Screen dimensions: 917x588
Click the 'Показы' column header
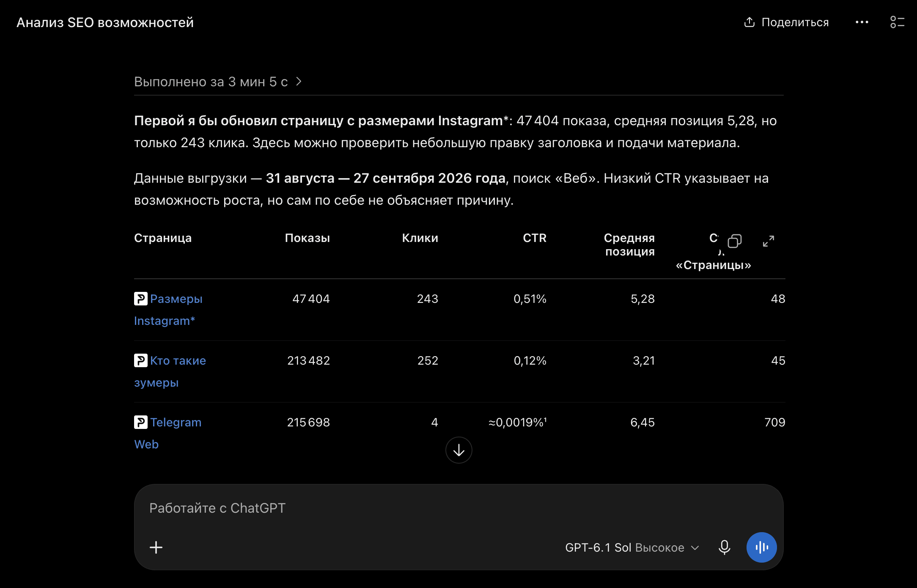point(307,238)
